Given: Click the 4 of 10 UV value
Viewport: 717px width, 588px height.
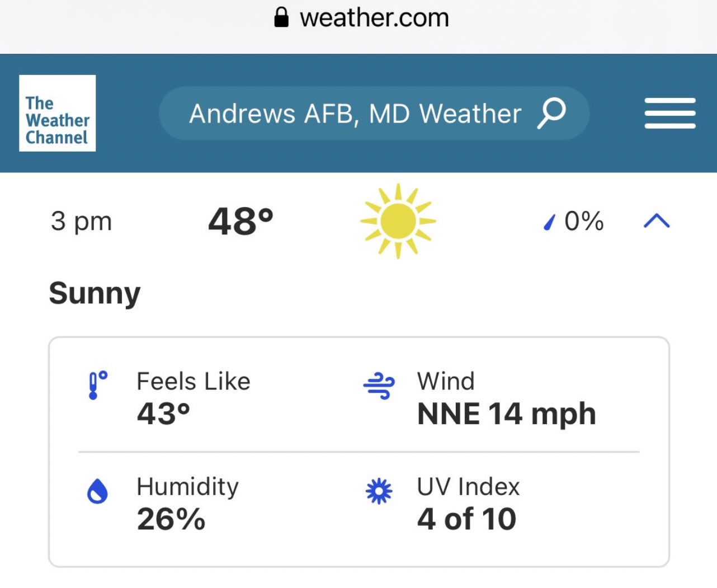Looking at the screenshot, I should [466, 519].
